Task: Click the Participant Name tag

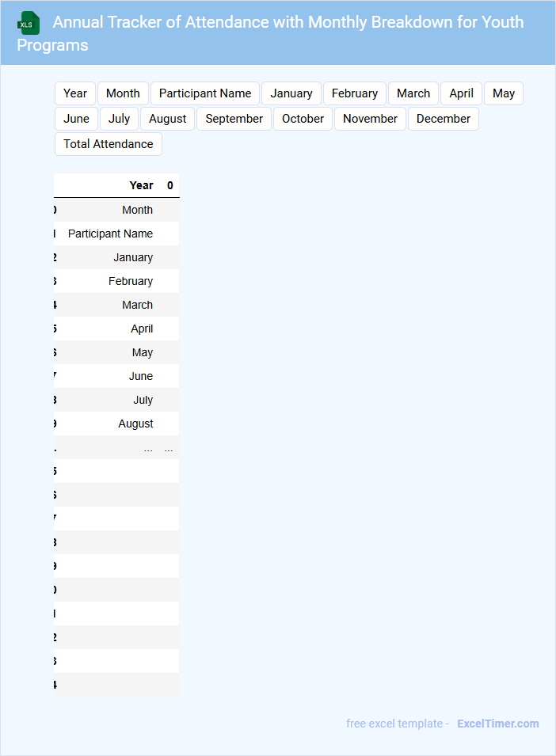Action: [x=205, y=93]
